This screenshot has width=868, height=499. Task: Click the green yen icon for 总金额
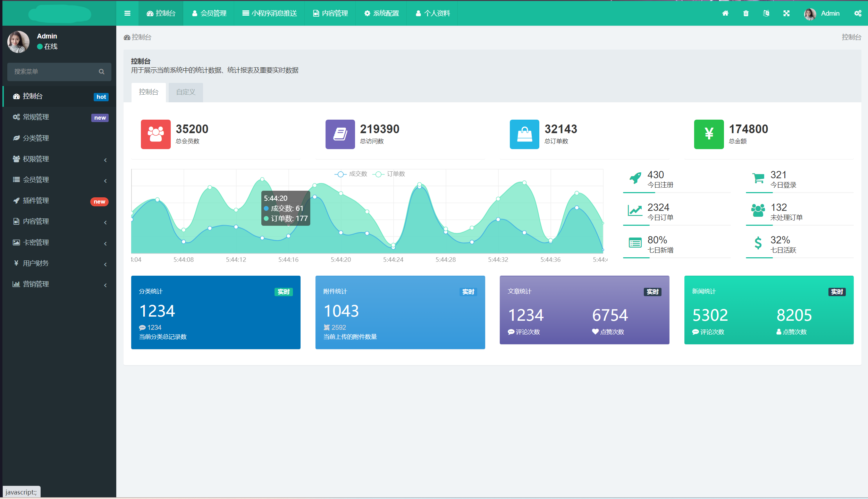(709, 134)
